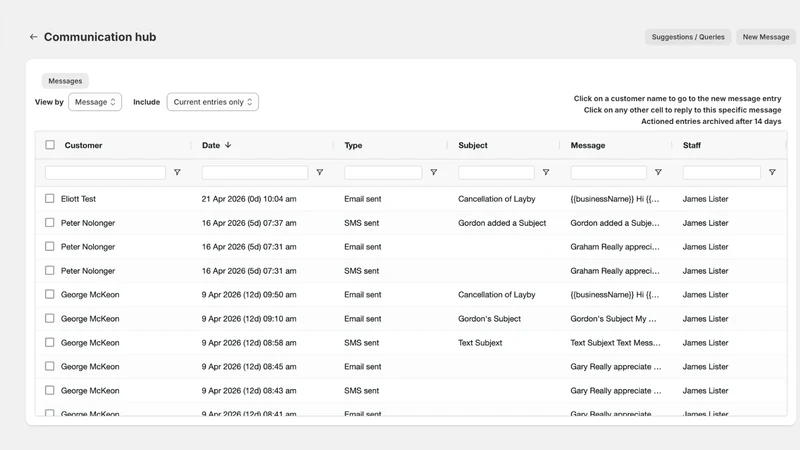Screen dimensions: 800x450
Task: Click James Lister in the 08:58 am row
Action: point(705,343)
